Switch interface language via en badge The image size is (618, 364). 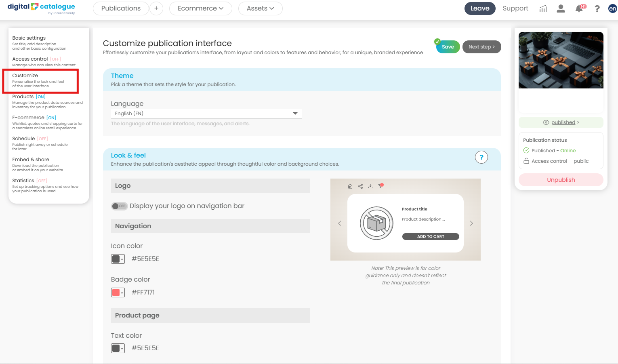(x=612, y=8)
